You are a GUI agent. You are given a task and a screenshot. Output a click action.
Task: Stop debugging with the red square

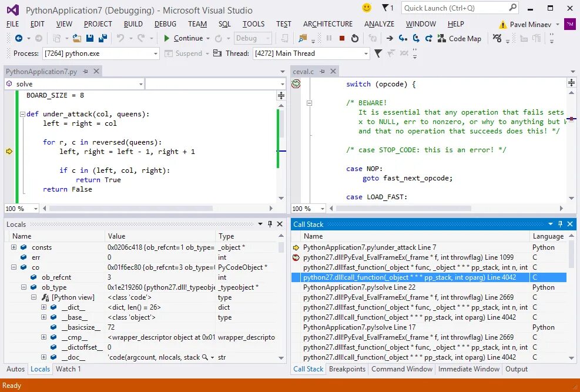click(342, 38)
